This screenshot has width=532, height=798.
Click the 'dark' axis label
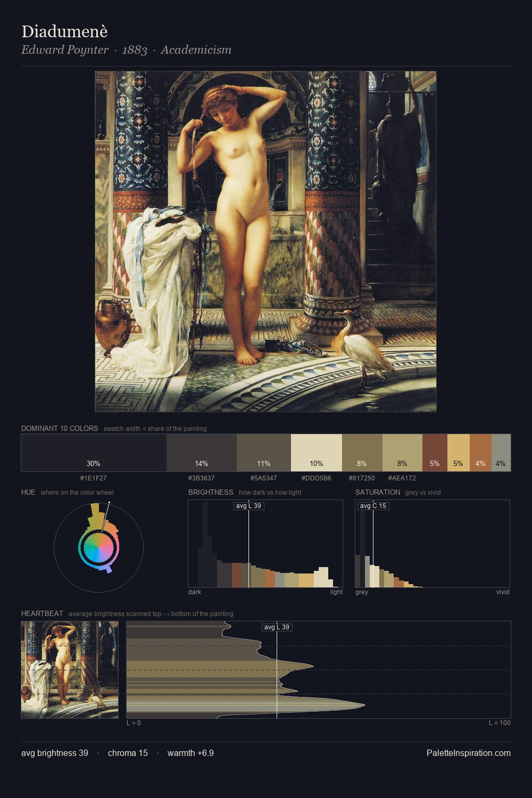pos(195,592)
